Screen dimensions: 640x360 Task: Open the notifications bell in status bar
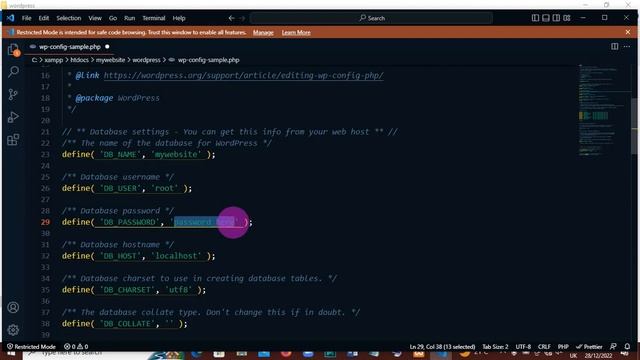tap(627, 347)
